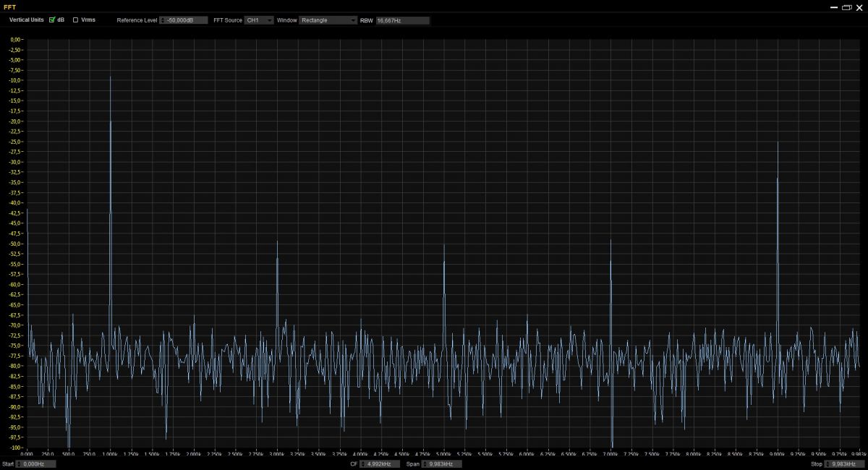
Task: Click the 1.000k spectrum peak
Action: coord(110,77)
